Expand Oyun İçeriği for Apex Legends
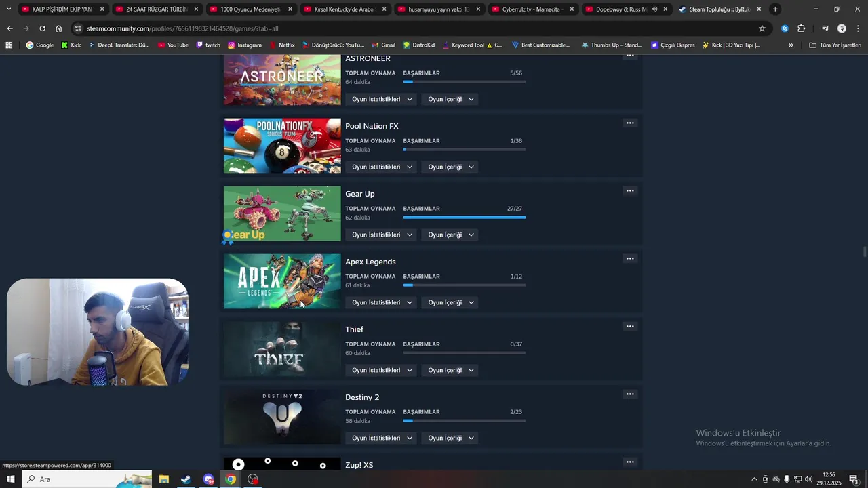This screenshot has width=868, height=488. click(x=450, y=302)
